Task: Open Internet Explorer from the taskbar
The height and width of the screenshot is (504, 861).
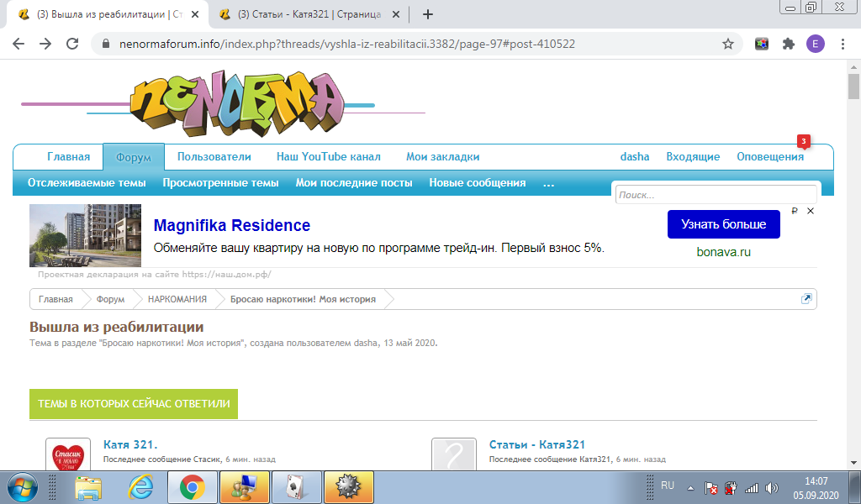Action: [140, 486]
